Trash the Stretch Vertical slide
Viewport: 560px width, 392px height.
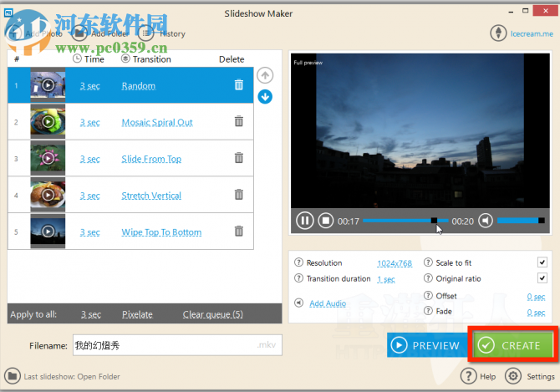[238, 195]
